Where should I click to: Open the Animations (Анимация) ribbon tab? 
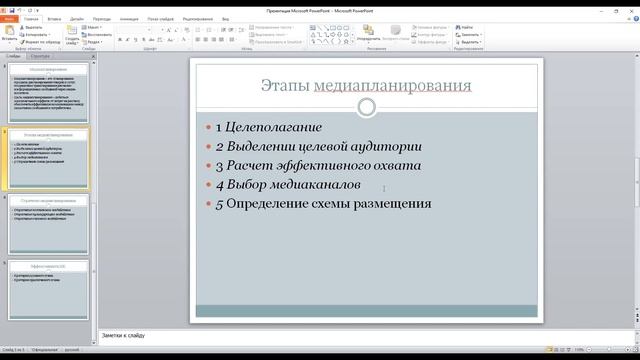pos(129,19)
